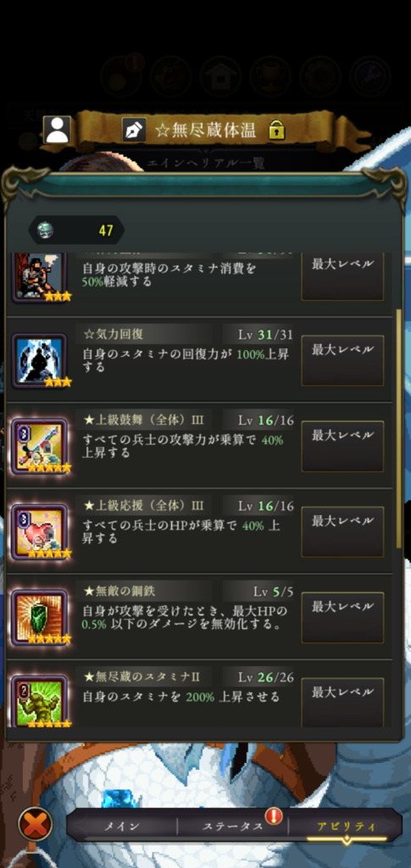Select the 上級応援（全体）III heart icon
The height and width of the screenshot is (868, 411).
click(x=39, y=532)
